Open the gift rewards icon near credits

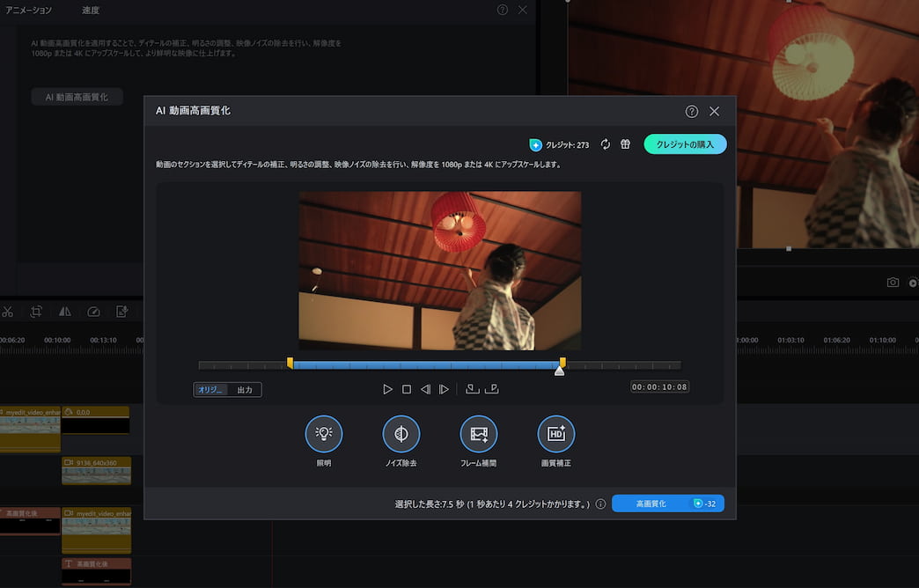click(625, 143)
